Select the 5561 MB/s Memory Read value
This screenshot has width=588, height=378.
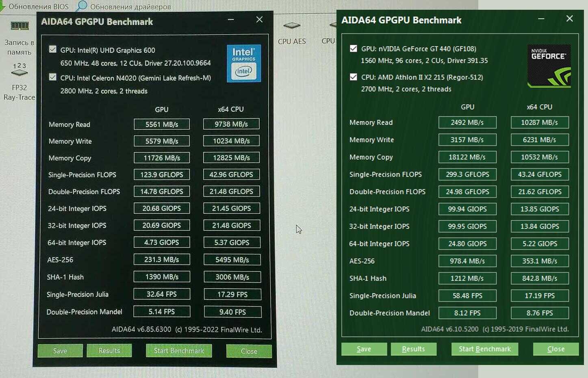point(162,124)
